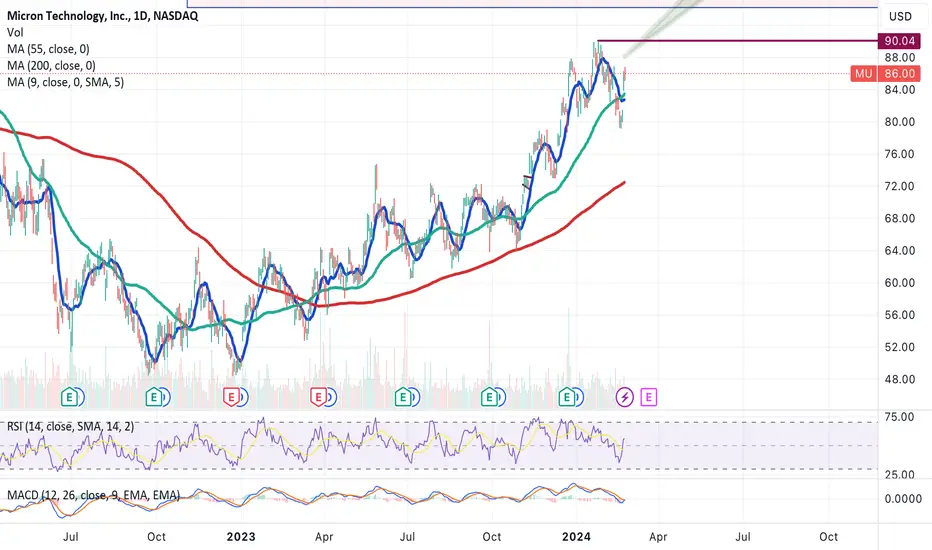
Task: Click the RSI (14, close, SMA, 14, 2) legend
Action: (70, 426)
